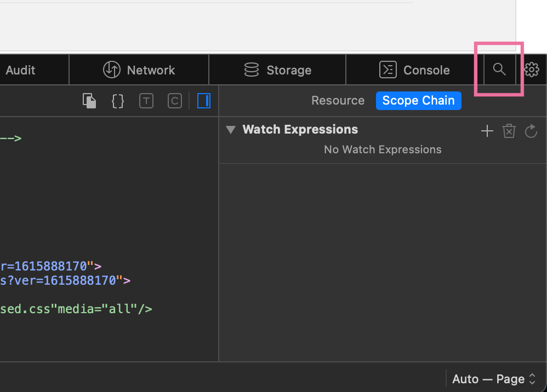
Task: Open the Search tab magnifier icon
Action: 499,70
